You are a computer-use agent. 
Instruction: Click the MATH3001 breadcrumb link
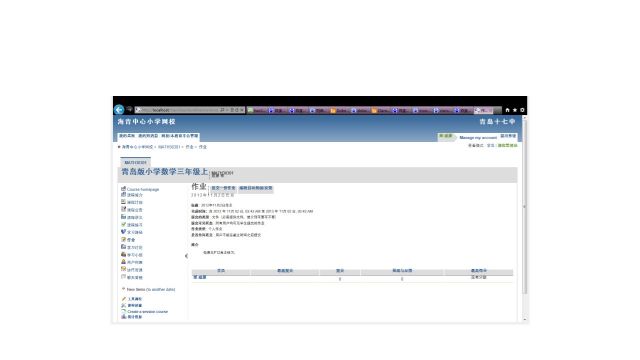tap(169, 147)
